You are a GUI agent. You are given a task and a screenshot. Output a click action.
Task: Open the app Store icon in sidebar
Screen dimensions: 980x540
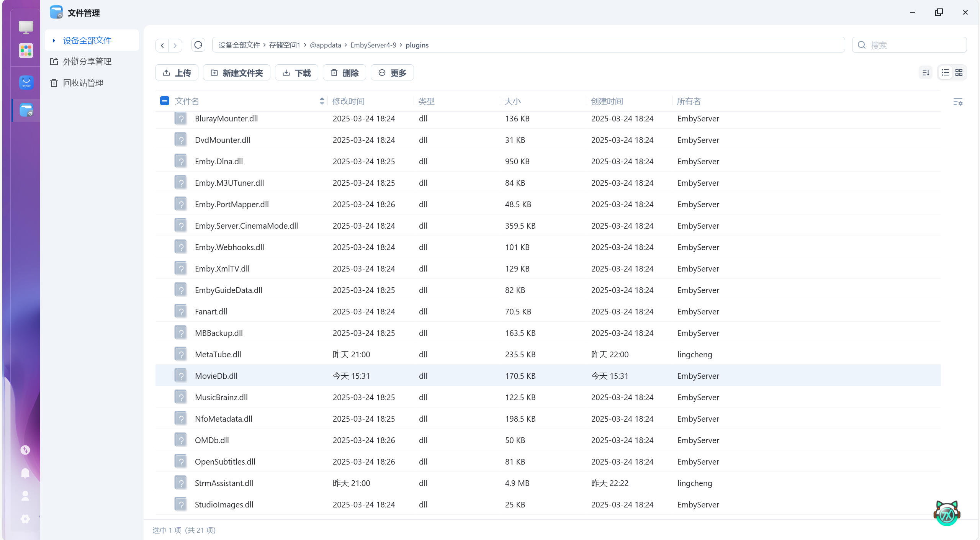tap(26, 82)
